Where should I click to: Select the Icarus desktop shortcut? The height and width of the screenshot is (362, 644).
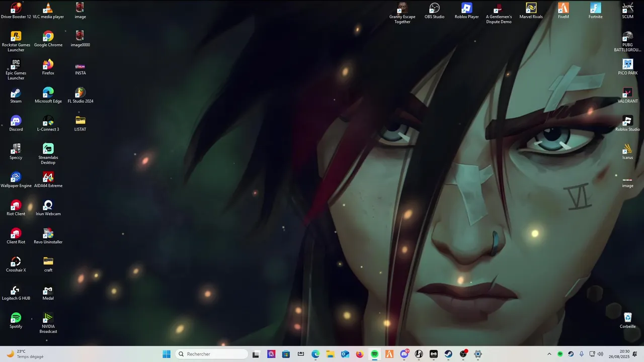[x=628, y=151]
